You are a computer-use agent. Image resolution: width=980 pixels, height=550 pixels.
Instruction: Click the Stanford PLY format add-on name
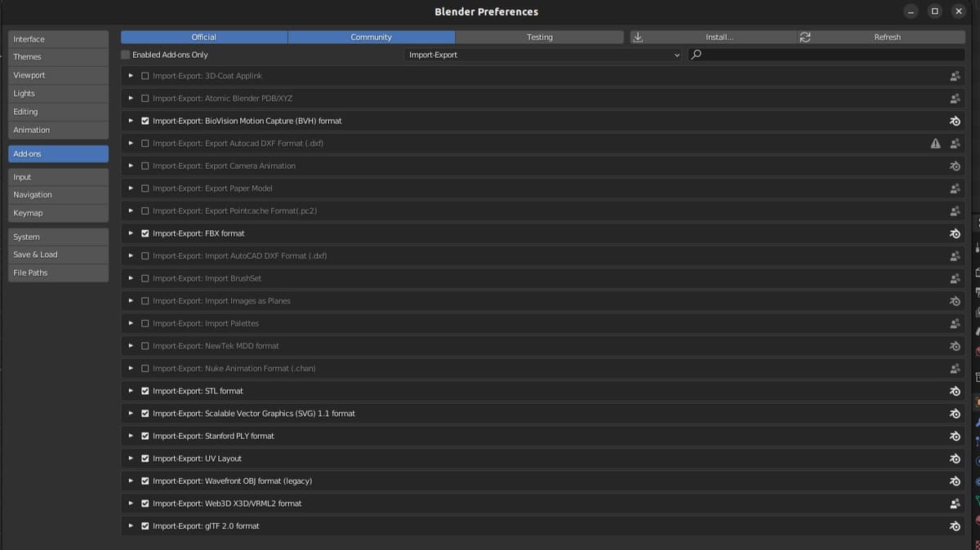coord(213,437)
